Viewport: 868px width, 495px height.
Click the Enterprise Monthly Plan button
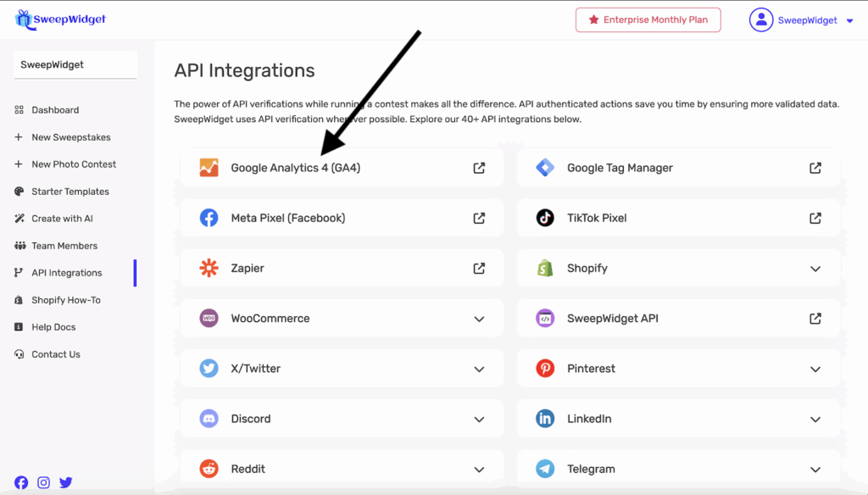pos(648,20)
